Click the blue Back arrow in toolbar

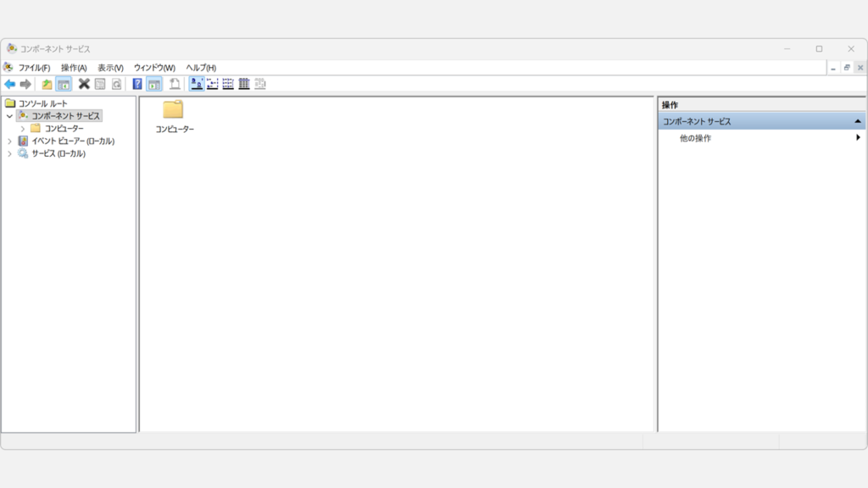10,84
